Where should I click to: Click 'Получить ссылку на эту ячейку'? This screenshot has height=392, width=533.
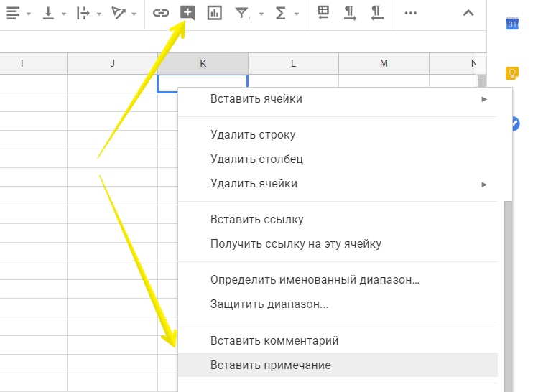coord(295,243)
